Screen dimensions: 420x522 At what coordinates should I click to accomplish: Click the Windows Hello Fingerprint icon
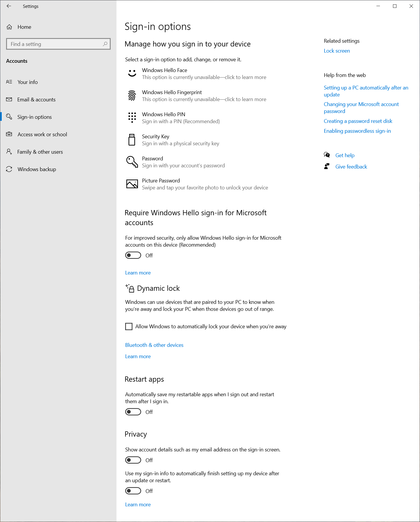point(132,96)
